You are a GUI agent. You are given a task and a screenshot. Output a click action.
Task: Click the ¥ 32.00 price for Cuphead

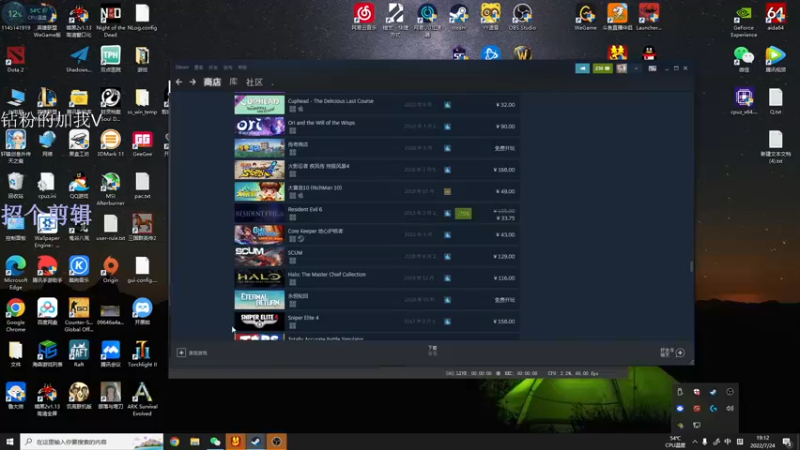[x=505, y=105]
